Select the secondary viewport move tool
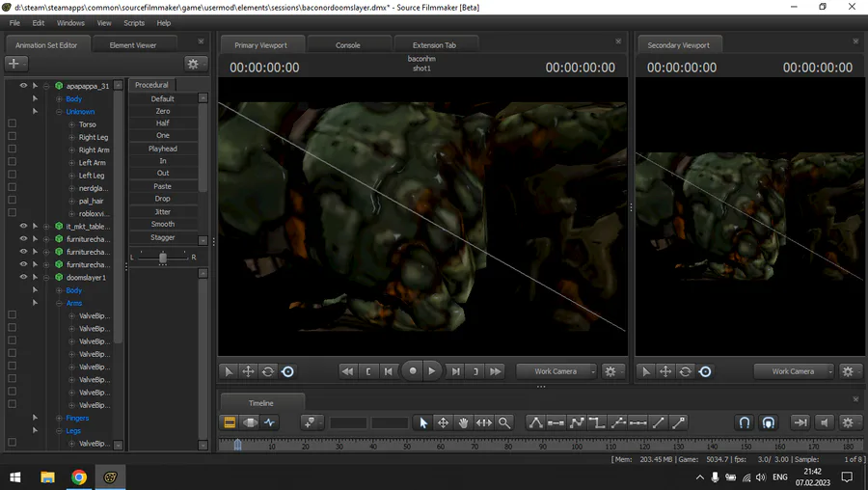Viewport: 868px width, 490px height. pyautogui.click(x=665, y=371)
